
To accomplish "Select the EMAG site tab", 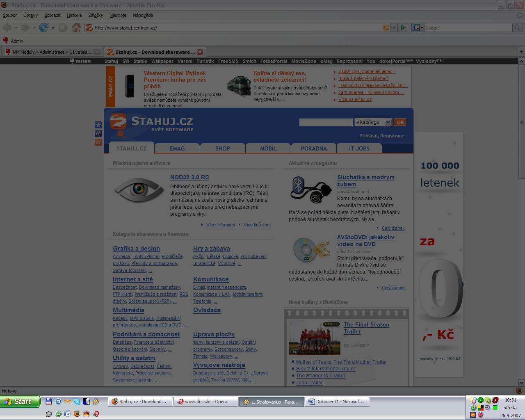I will click(x=177, y=148).
